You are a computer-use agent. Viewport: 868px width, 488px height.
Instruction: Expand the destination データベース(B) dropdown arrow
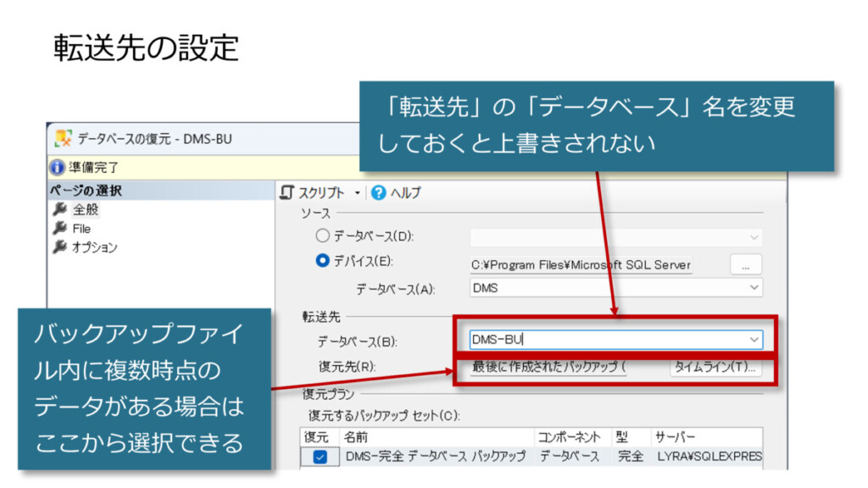click(754, 340)
